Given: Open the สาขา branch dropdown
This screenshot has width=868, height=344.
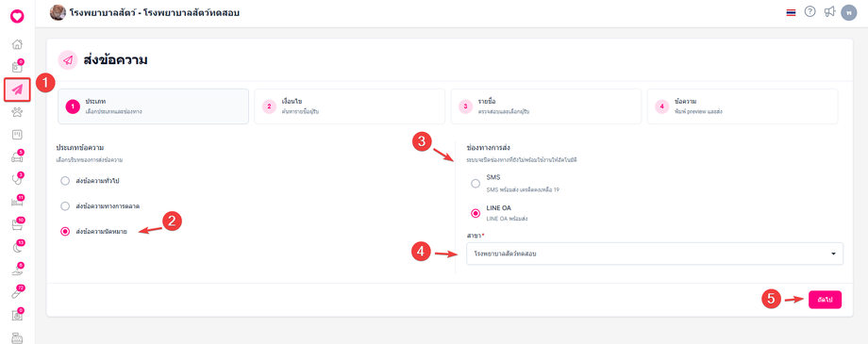Looking at the screenshot, I should click(x=655, y=254).
